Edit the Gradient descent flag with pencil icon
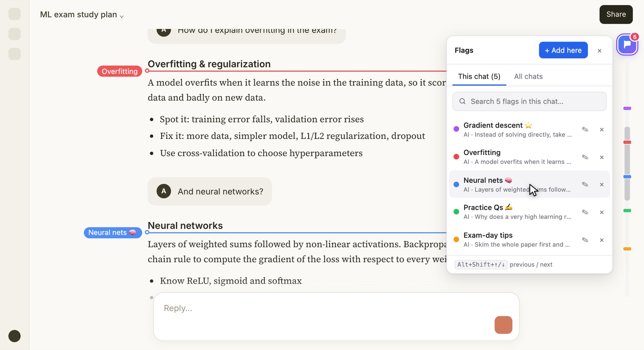The height and width of the screenshot is (350, 644). coord(585,130)
